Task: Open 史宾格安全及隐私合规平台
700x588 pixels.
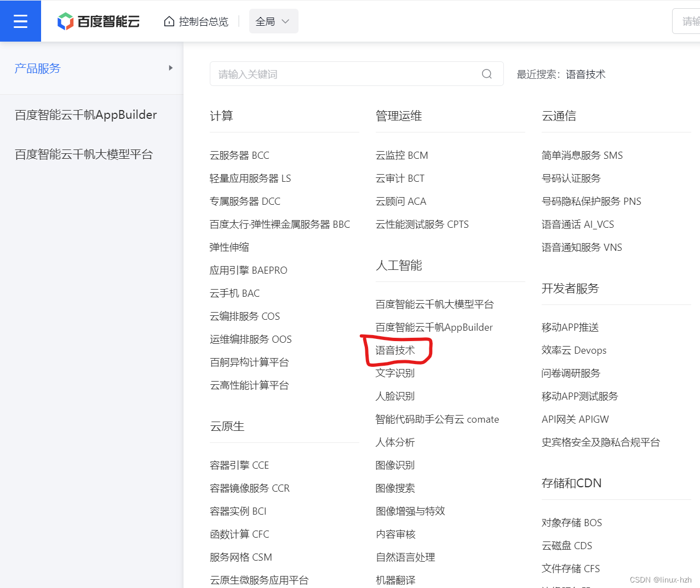Action: pos(601,442)
